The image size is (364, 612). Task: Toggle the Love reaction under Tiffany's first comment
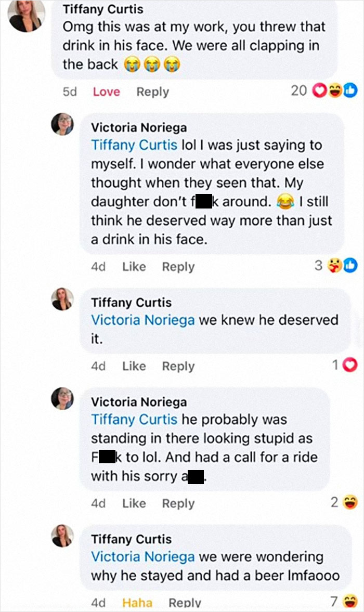[106, 92]
